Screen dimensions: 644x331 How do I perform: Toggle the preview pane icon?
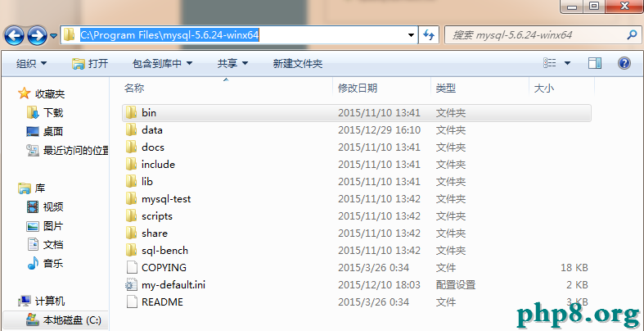click(x=595, y=63)
